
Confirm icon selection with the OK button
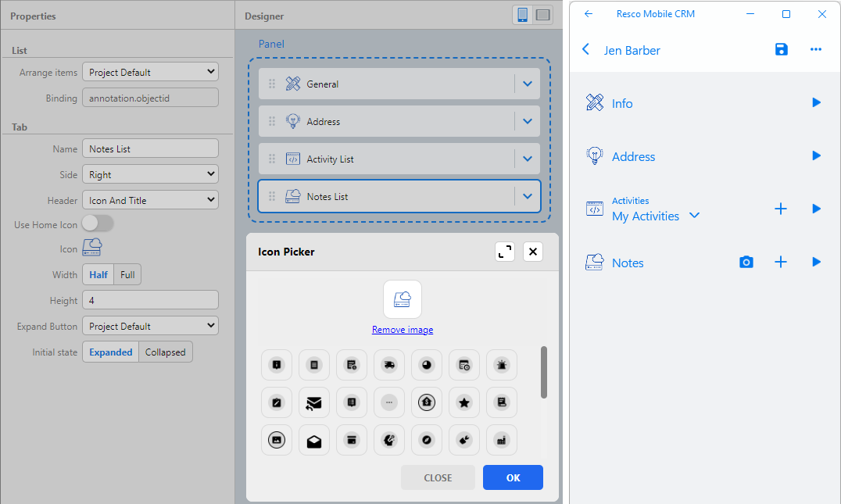[513, 477]
